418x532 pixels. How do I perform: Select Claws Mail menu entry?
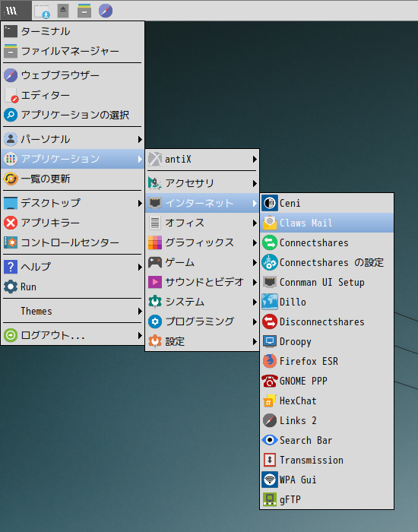point(327,223)
